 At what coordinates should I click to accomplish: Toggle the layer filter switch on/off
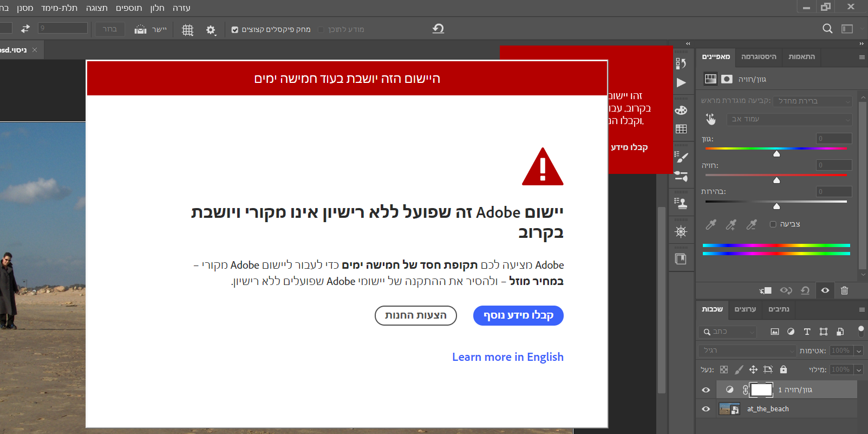(x=861, y=331)
